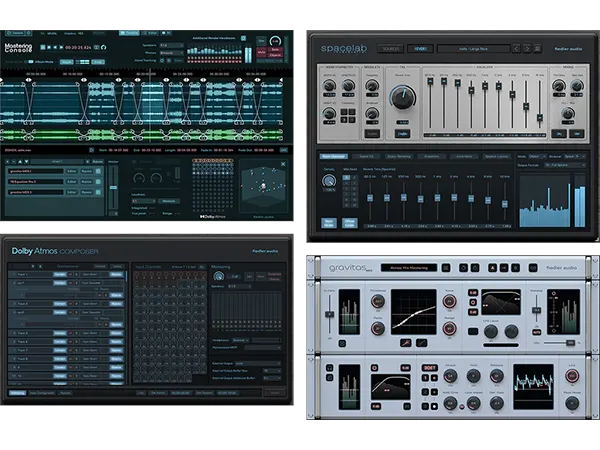Open Spacelab preset menu icon beside arrows
This screenshot has width=600, height=450.
point(538,49)
